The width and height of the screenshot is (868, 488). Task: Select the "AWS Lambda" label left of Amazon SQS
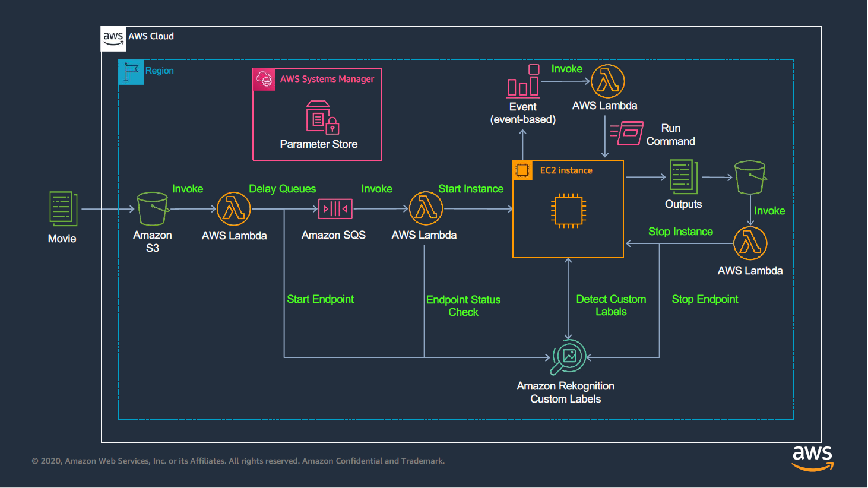[x=235, y=236]
